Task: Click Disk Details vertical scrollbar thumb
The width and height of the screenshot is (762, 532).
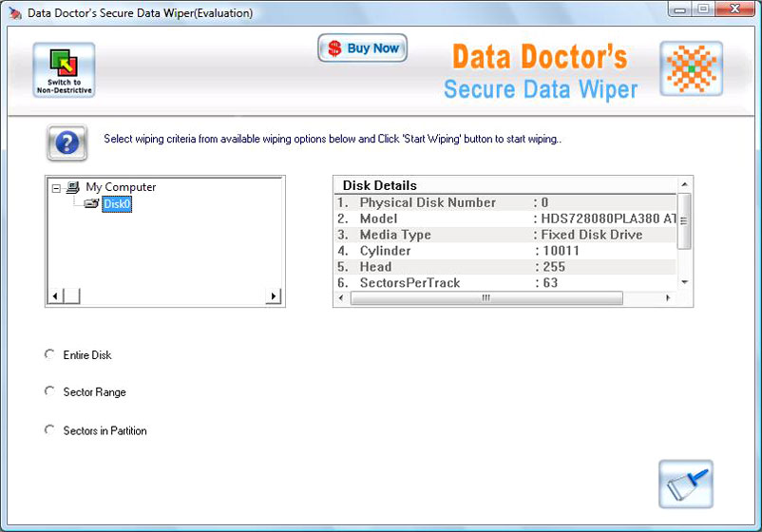Action: tap(684, 220)
